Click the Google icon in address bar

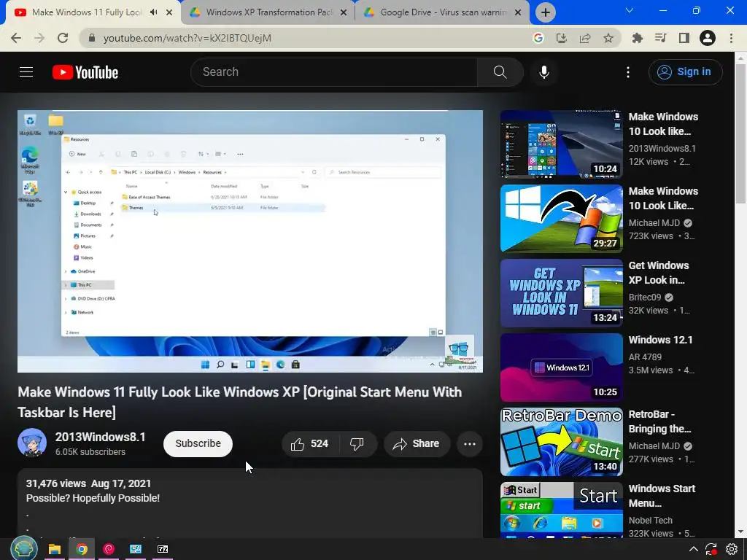[x=538, y=38]
